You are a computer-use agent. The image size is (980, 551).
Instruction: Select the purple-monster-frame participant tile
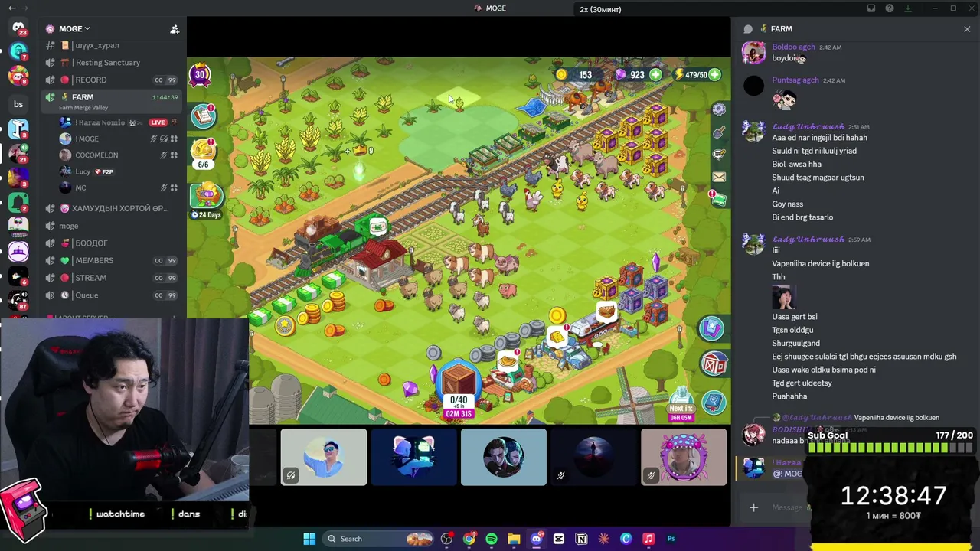[x=684, y=457]
